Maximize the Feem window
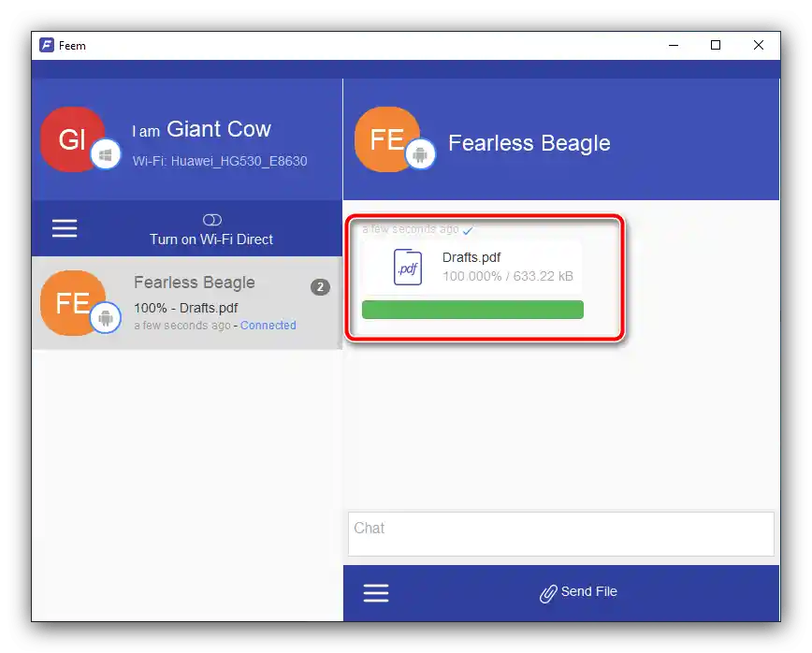This screenshot has height=653, width=812. (716, 45)
